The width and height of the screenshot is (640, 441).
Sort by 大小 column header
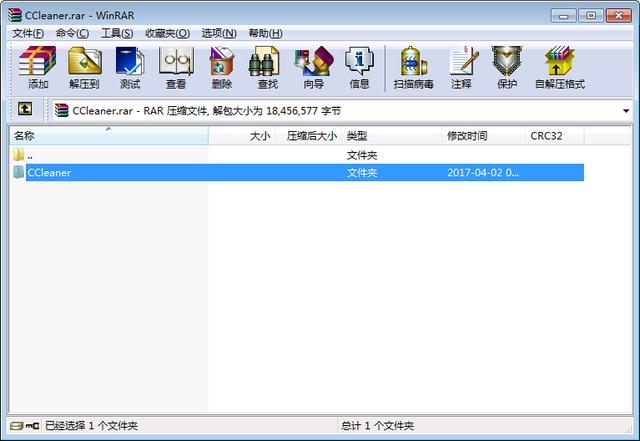[242, 136]
